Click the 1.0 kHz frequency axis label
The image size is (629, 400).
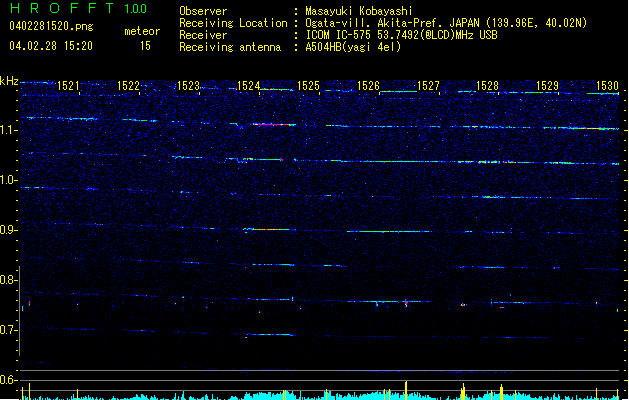[9, 180]
